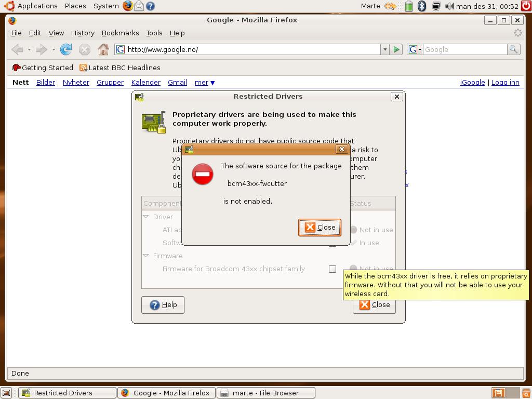The height and width of the screenshot is (399, 532).
Task: Open the Tools menu
Action: point(154,33)
